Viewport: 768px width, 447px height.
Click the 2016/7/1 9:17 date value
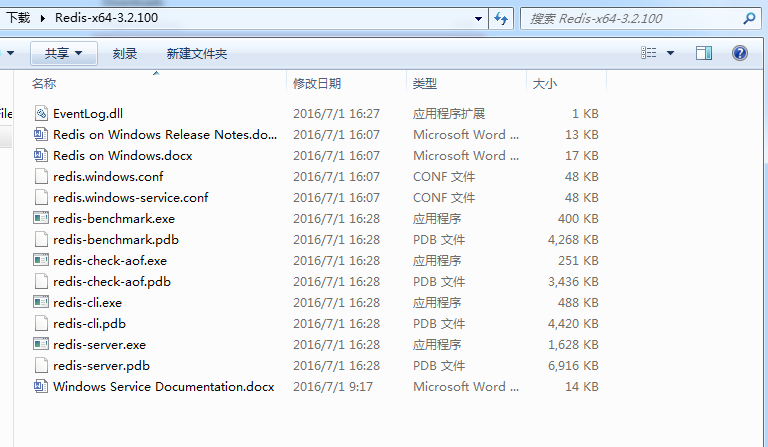coord(333,387)
